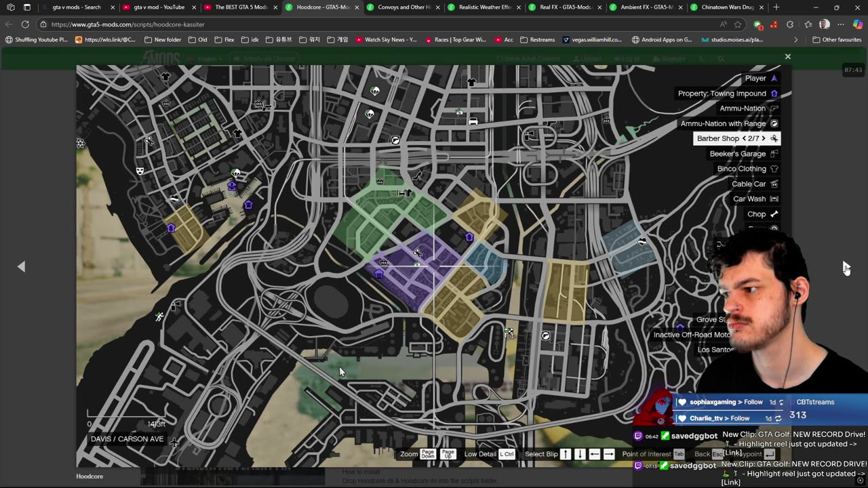
Task: Step Barber Shop blip selection backward
Action: click(x=744, y=138)
